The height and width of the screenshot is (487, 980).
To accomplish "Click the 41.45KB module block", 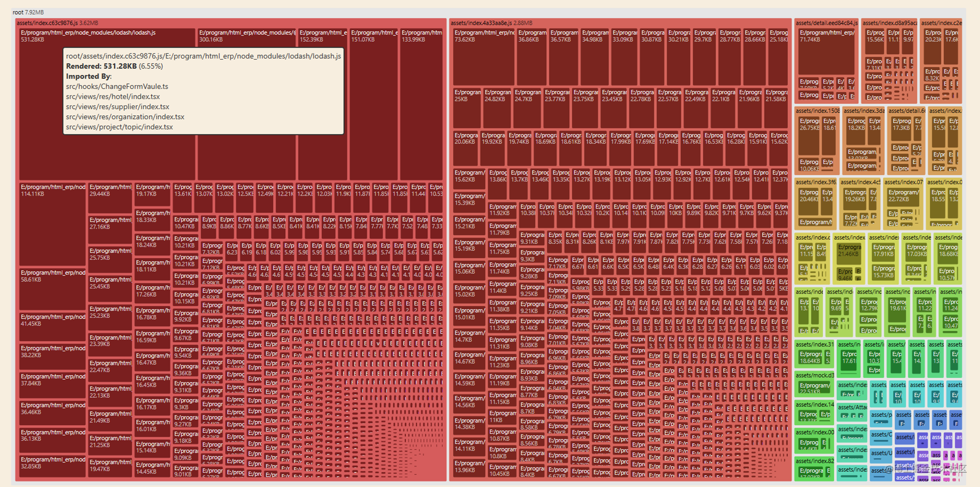I will [x=53, y=327].
